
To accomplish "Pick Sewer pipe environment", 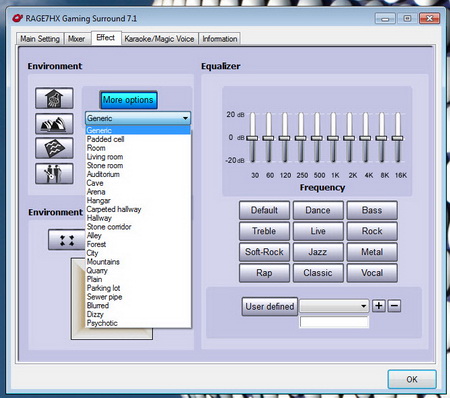I will tap(138, 297).
